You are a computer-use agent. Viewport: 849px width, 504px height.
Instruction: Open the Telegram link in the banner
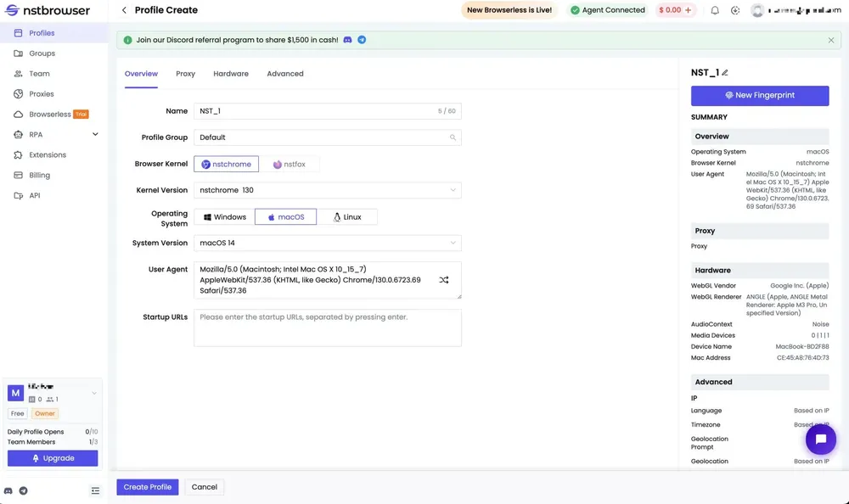pos(362,40)
